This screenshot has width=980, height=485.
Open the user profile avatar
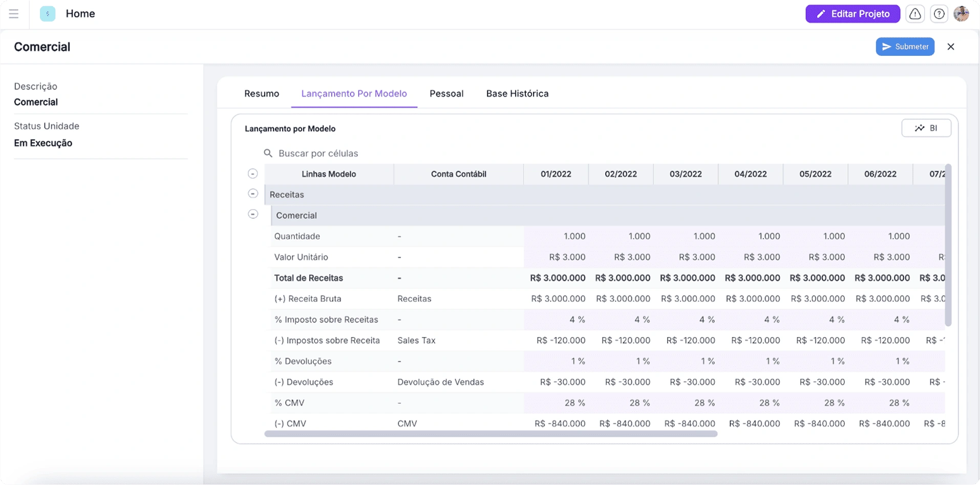[961, 14]
